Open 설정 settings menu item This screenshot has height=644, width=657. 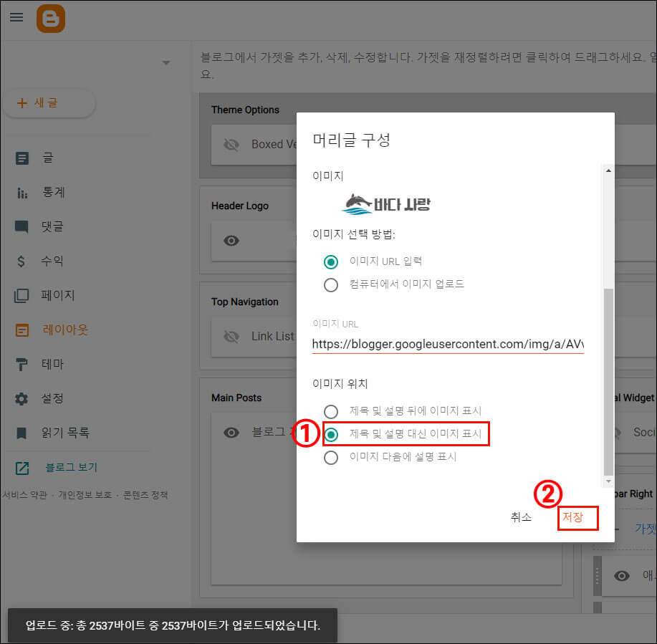pyautogui.click(x=52, y=398)
